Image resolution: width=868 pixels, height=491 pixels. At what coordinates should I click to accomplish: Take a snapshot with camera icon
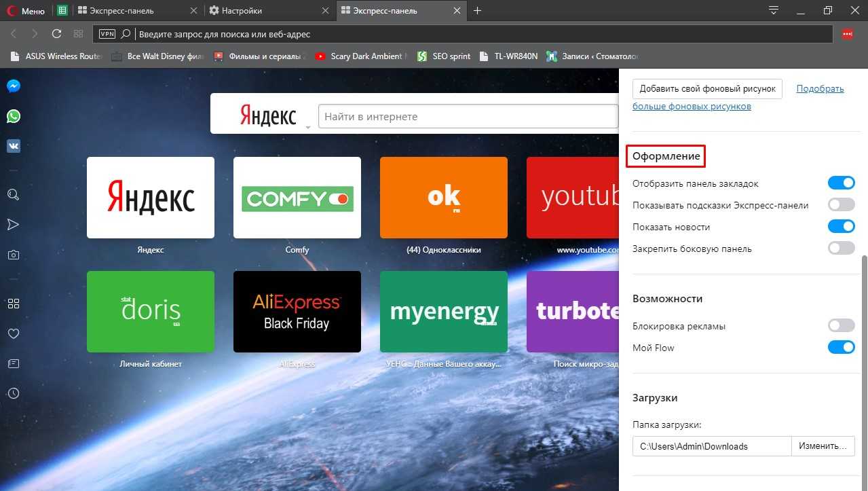click(13, 255)
